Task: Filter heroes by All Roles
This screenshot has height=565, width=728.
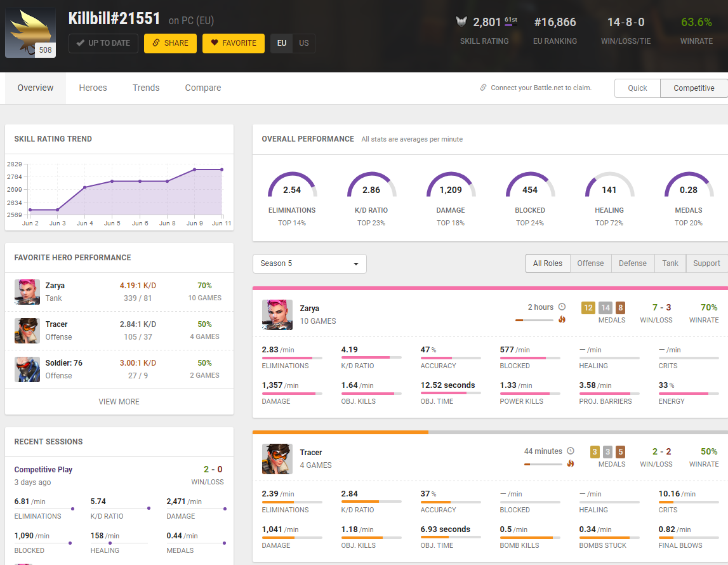Action: point(547,263)
